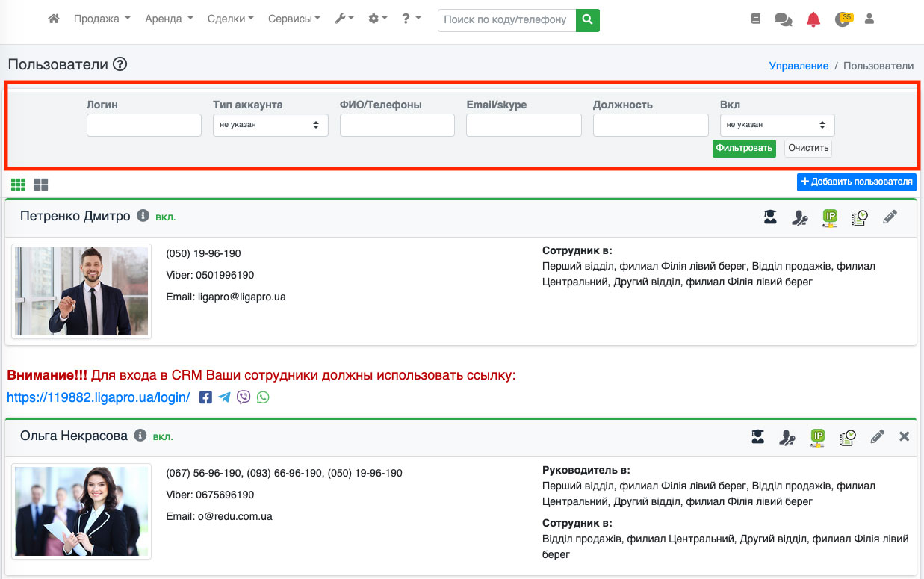Edit user Петренко Дмитро with the pencil
Viewport: 924px width, 579px height.
890,217
